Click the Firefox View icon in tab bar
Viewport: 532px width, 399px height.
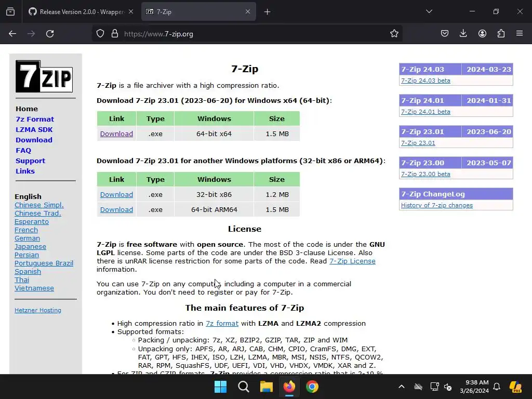coord(10,12)
